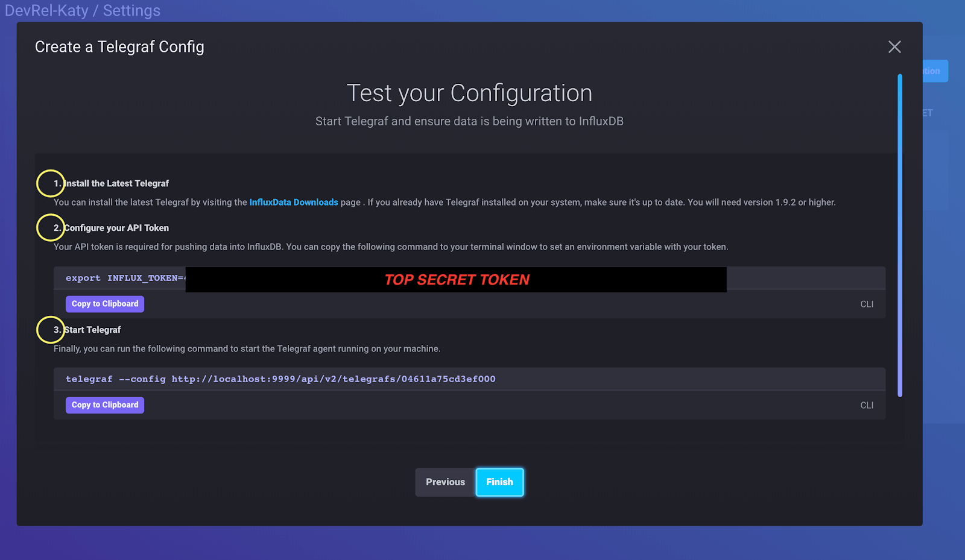Click the Create a Telegraf Config title
The image size is (965, 560).
(119, 46)
